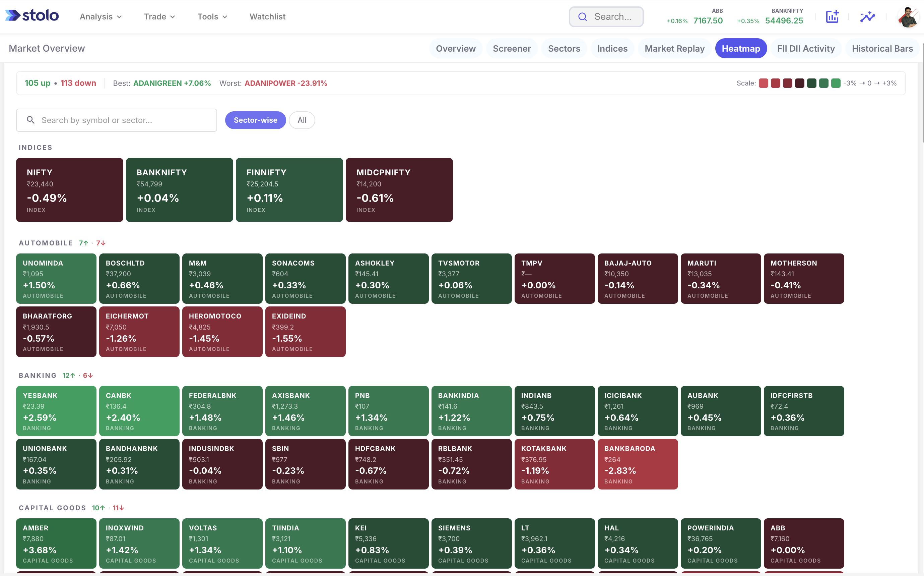Expand the Analysis menu
Image resolution: width=924 pixels, height=576 pixels.
point(101,16)
